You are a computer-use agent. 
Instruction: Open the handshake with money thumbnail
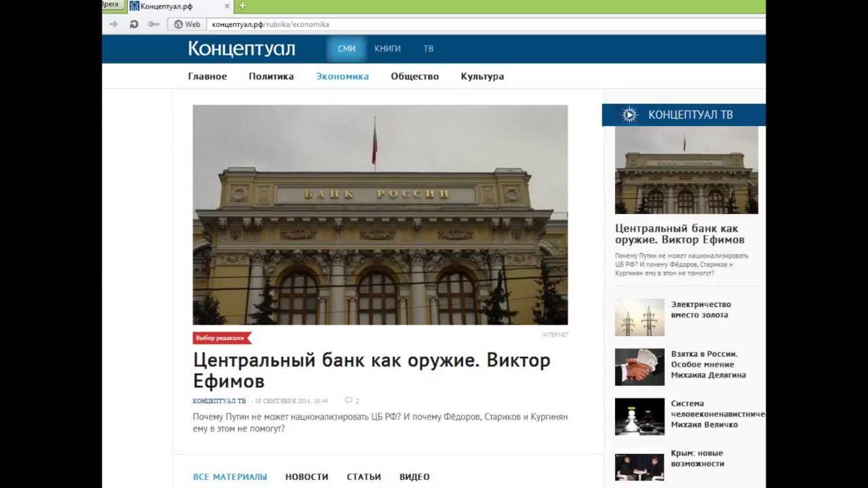(x=639, y=367)
